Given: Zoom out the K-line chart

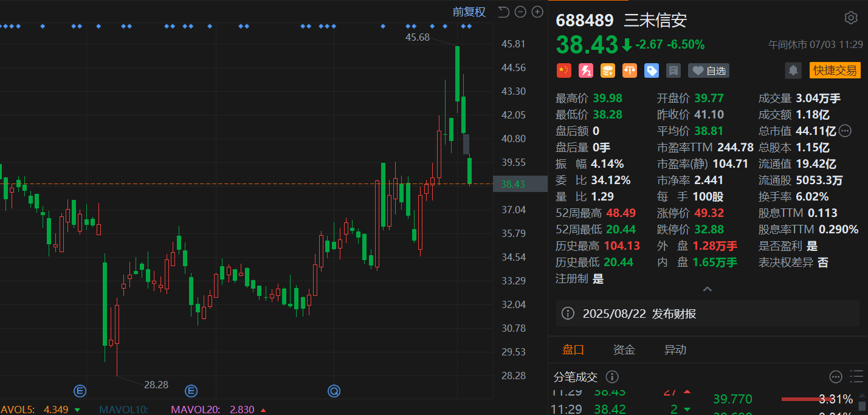Looking at the screenshot, I should point(520,12).
